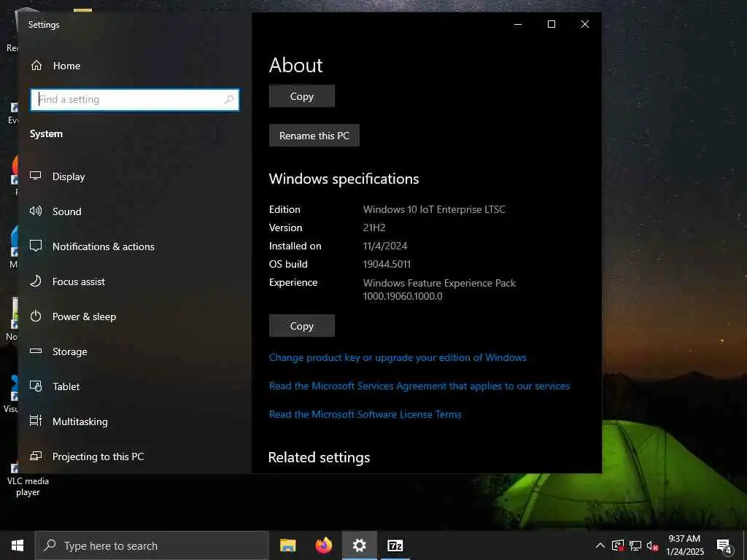Click the Copy button below the About heading

tap(301, 96)
